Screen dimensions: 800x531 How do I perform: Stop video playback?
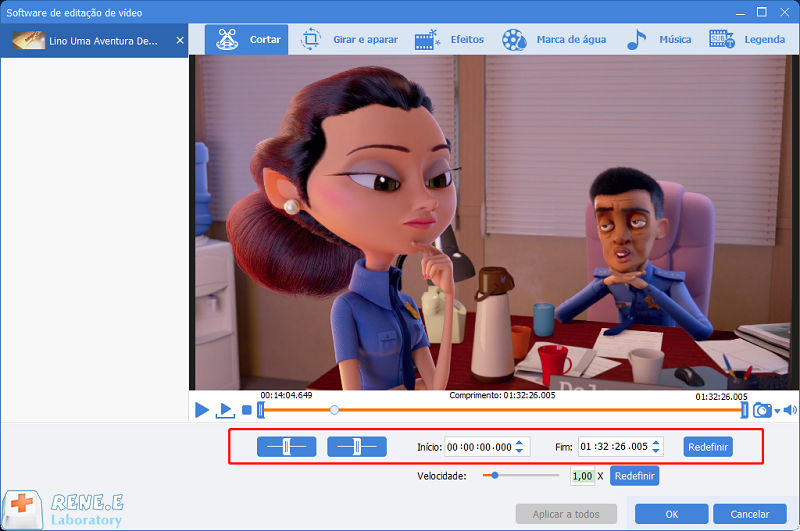(x=247, y=410)
